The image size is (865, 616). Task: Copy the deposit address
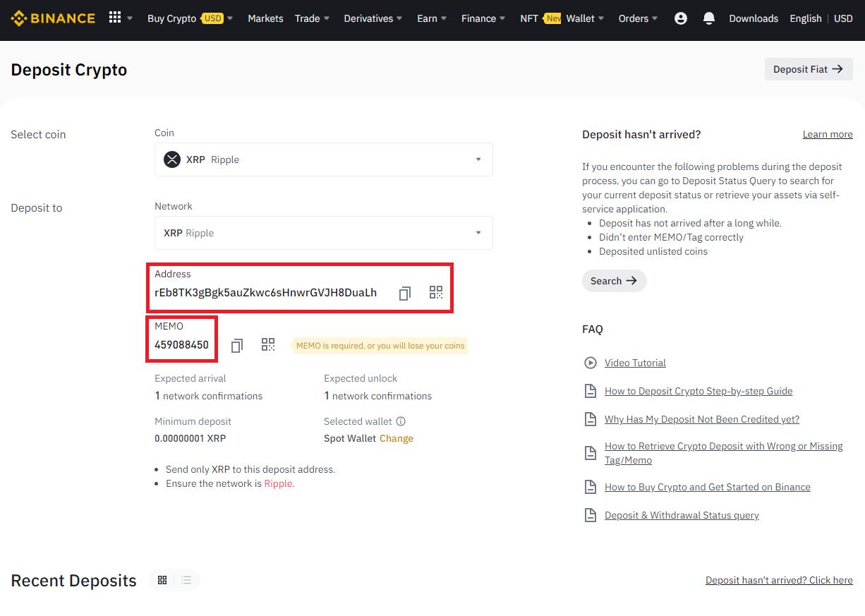[404, 293]
